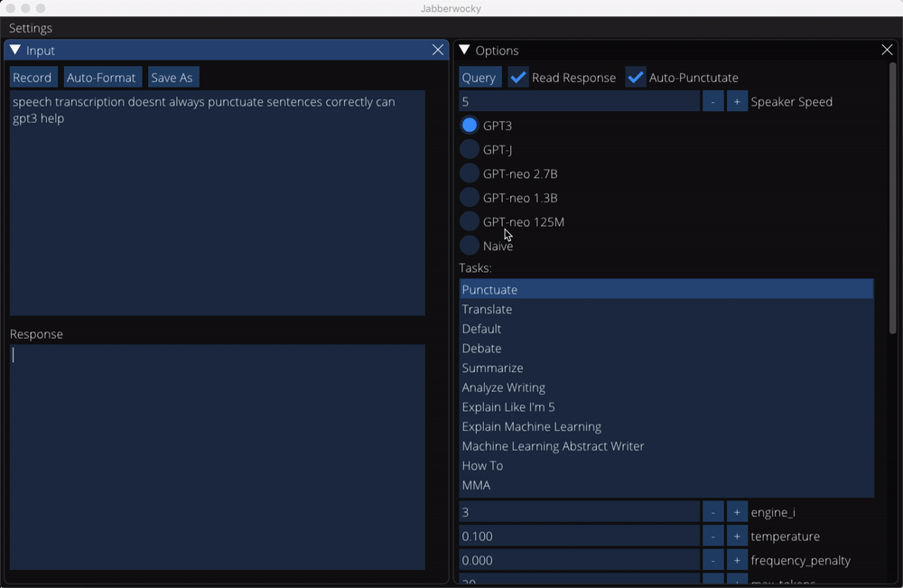
Task: Open the Settings menu
Action: coord(31,28)
